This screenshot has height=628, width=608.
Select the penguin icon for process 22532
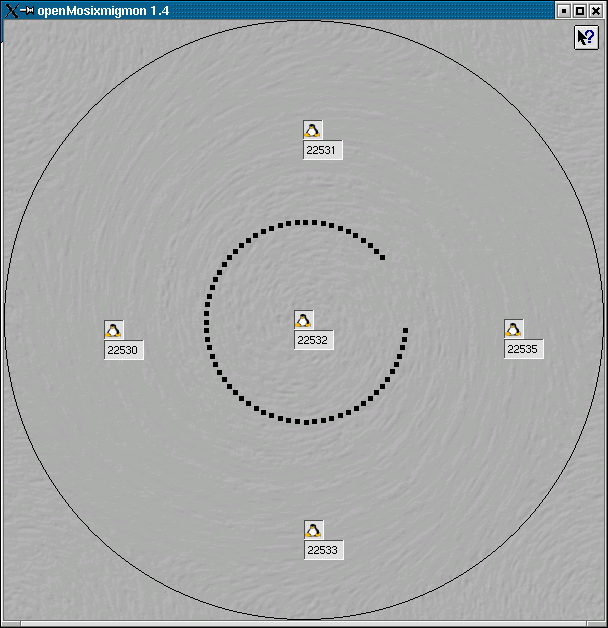303,320
